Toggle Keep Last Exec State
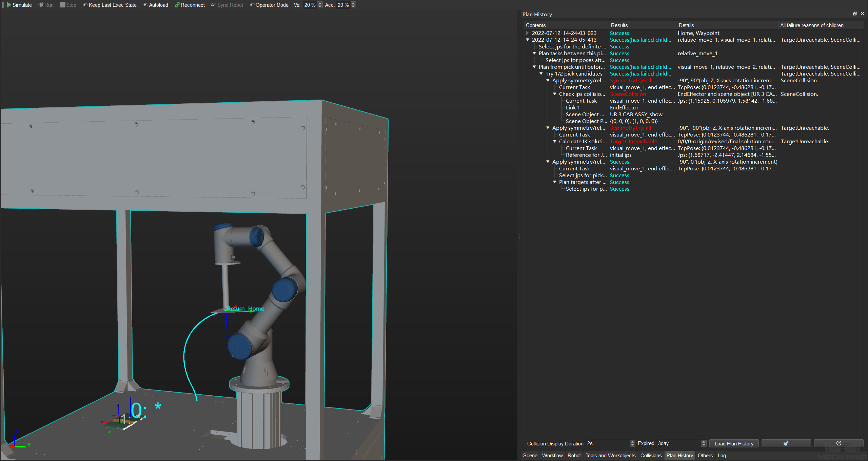This screenshot has height=461, width=868. [110, 5]
